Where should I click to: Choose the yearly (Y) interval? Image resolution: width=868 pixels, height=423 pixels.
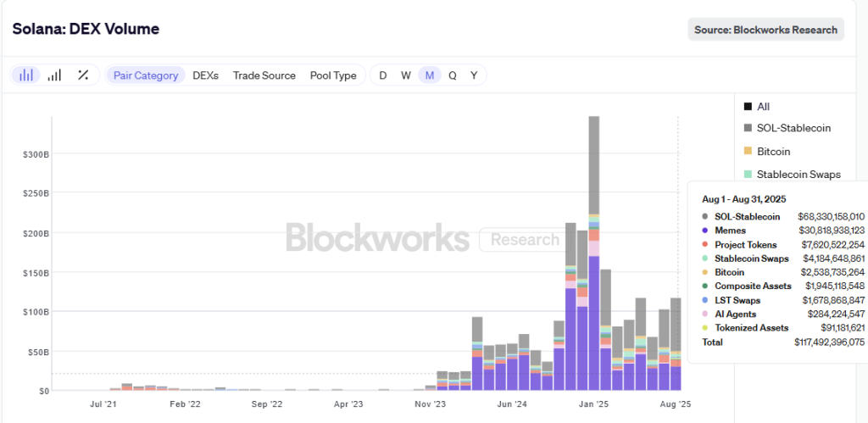(474, 75)
